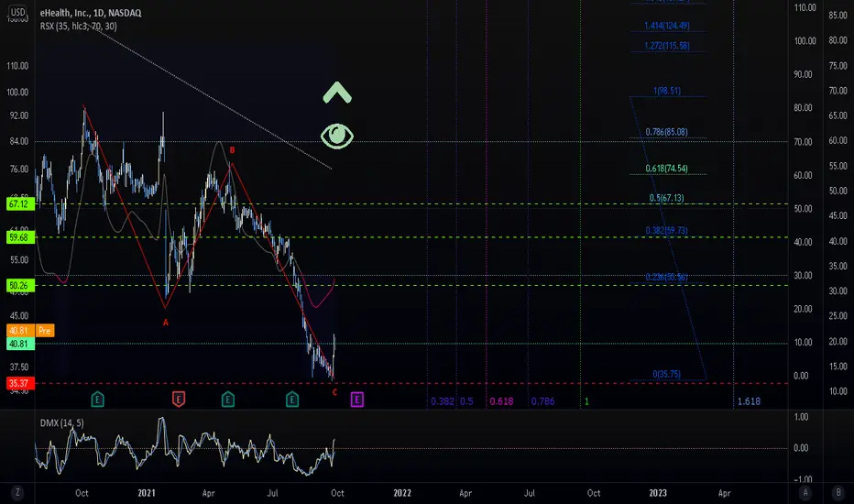
Task: Click the green 40.81 last price label
Action: tap(19, 344)
